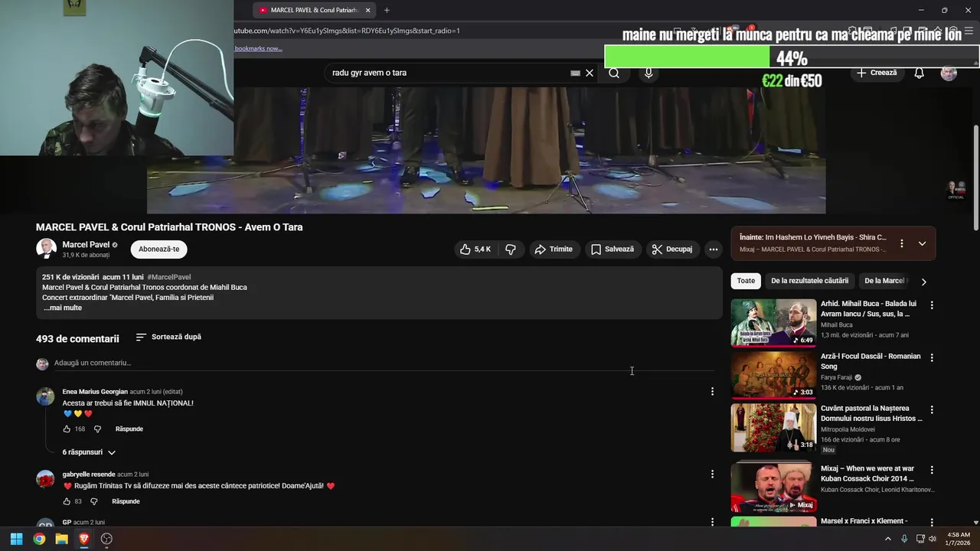
Task: Open the Cuvânt pastoral la Nașterea thumbnail
Action: [773, 427]
